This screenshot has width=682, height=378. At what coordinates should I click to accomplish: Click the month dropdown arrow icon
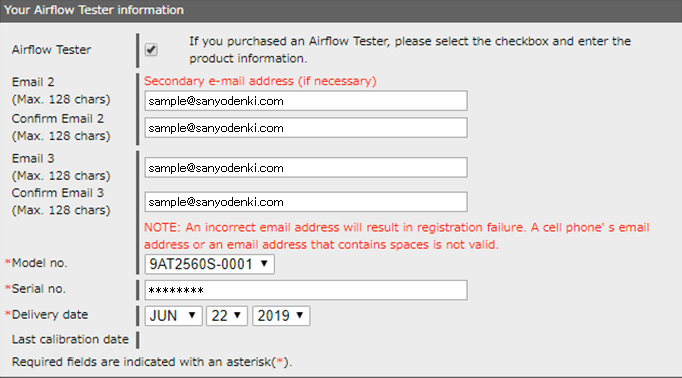[192, 315]
